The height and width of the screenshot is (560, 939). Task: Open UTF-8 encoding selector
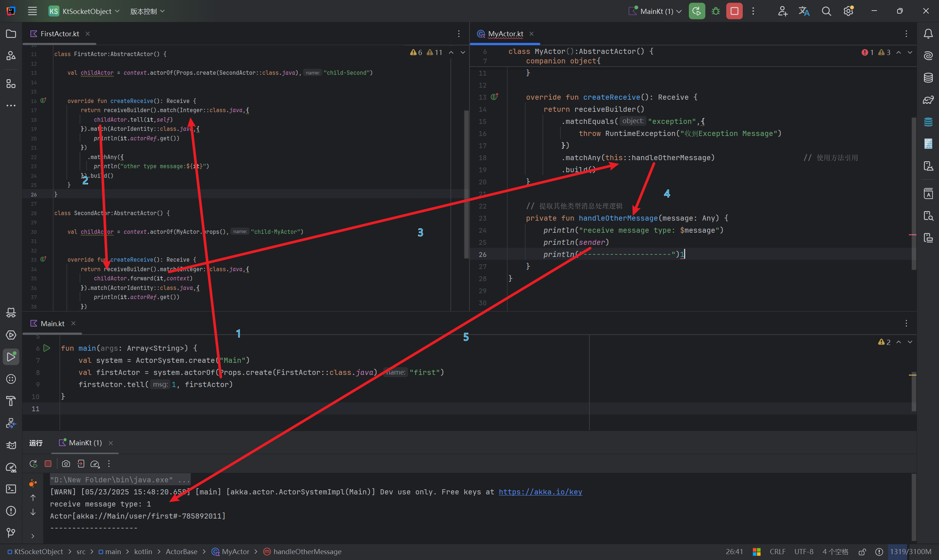coord(804,552)
